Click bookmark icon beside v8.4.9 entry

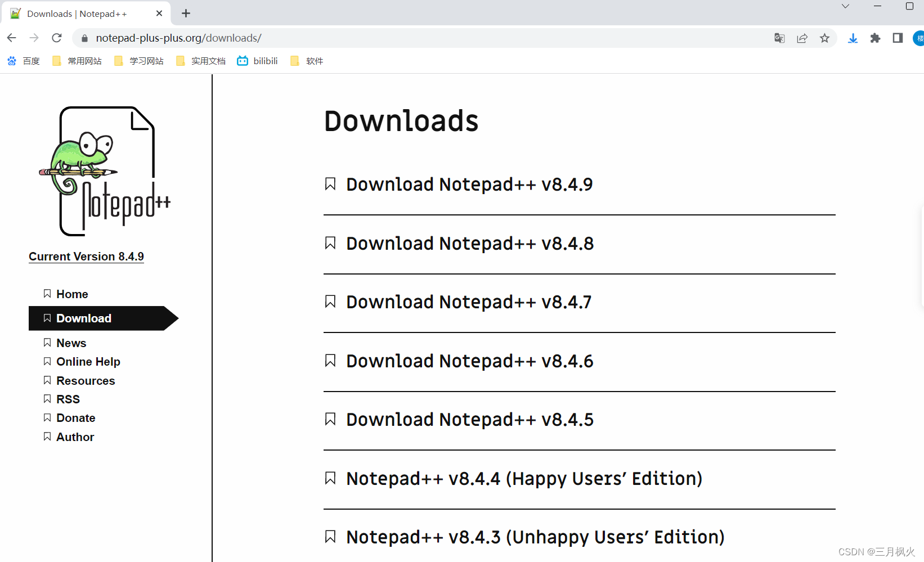tap(330, 184)
